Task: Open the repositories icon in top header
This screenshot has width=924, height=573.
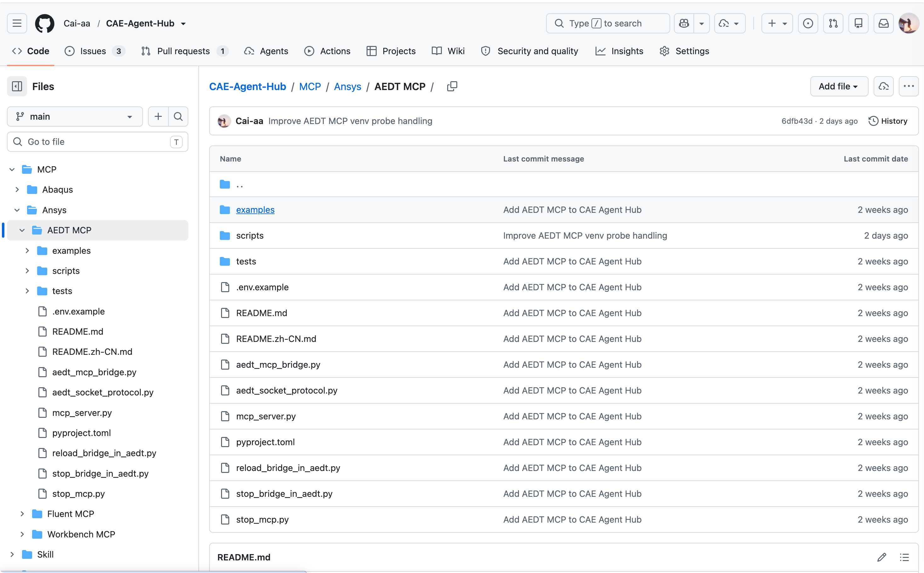Action: (x=858, y=24)
